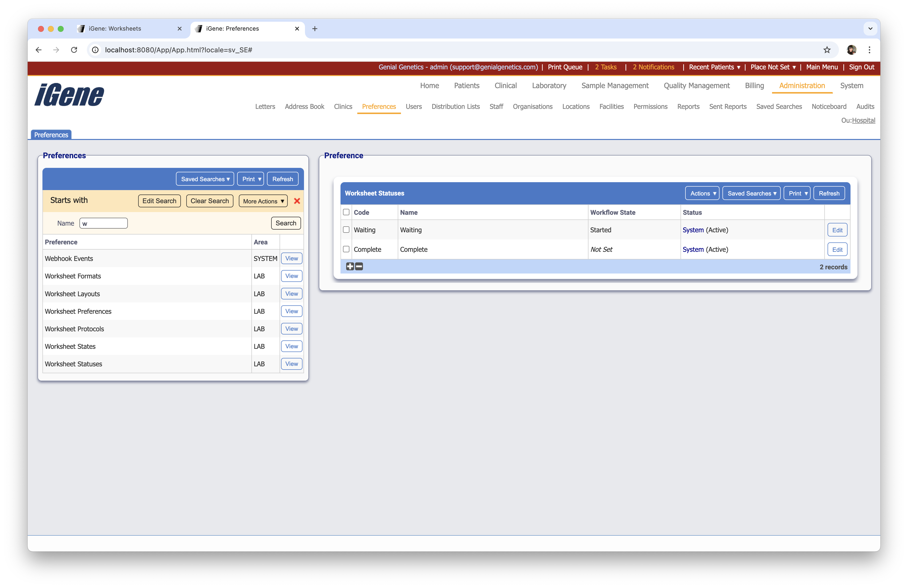Check the Waiting status row checkbox
This screenshot has height=588, width=908.
coord(346,230)
